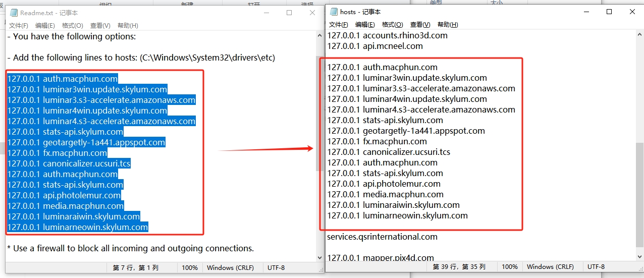Image resolution: width=644 pixels, height=278 pixels.
Task: Click the hosts Notepad title bar icon
Action: point(334,12)
